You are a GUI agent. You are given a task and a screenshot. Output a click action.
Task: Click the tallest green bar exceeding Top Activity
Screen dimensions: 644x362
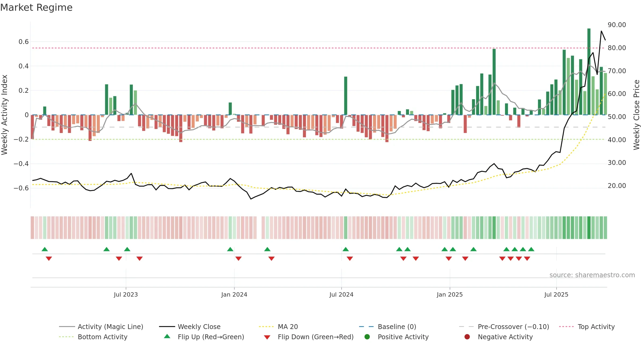pyautogui.click(x=589, y=72)
